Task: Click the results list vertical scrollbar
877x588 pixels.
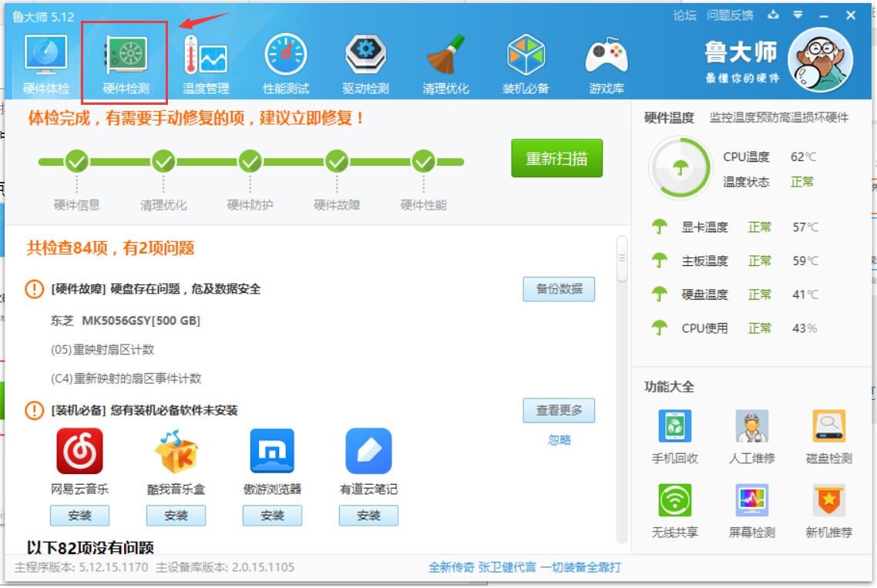Action: (622, 259)
